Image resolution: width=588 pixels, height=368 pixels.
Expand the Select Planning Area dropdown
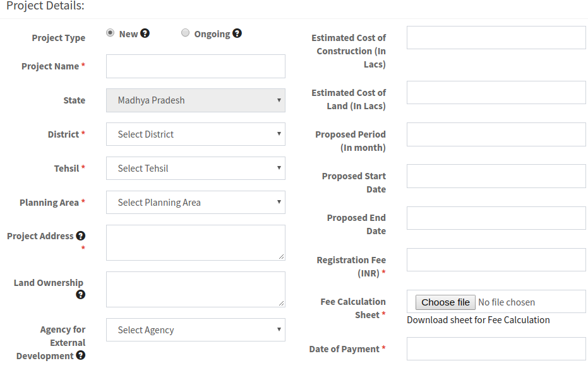(x=195, y=203)
